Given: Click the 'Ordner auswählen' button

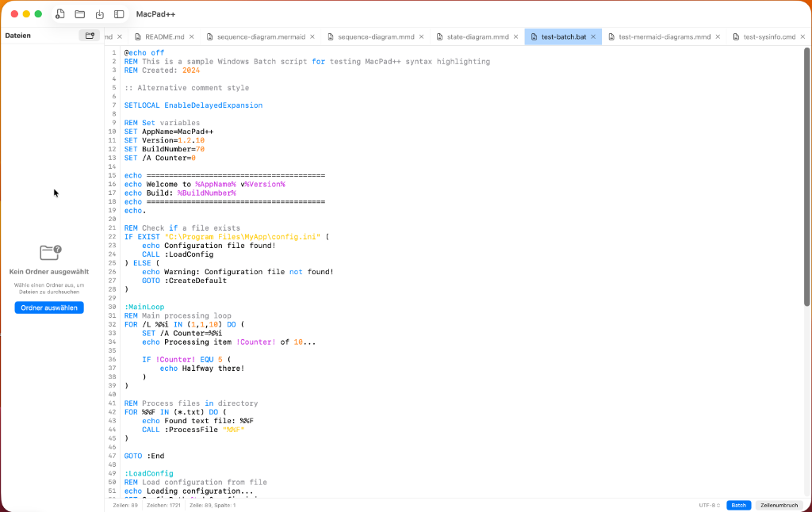Looking at the screenshot, I should [x=48, y=308].
